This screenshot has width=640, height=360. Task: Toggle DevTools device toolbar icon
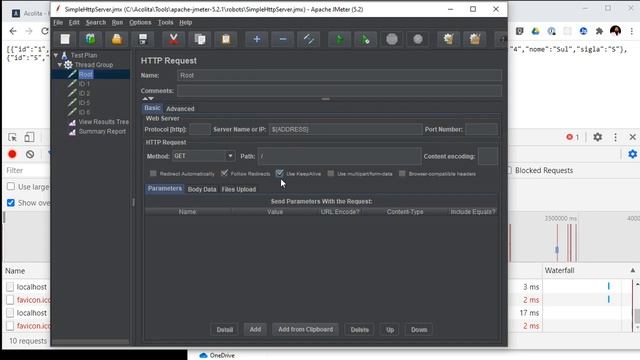coord(29,138)
